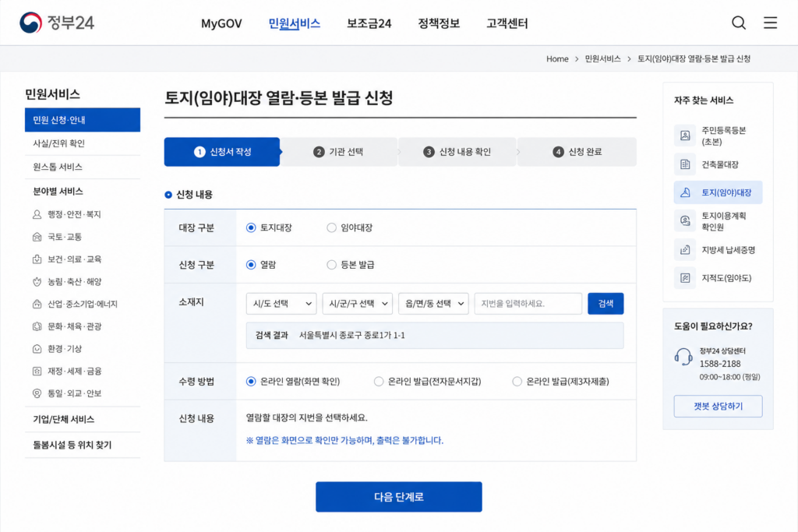This screenshot has height=532, width=798.
Task: Open the 읍/면/동 선택 dropdown
Action: [x=433, y=304]
